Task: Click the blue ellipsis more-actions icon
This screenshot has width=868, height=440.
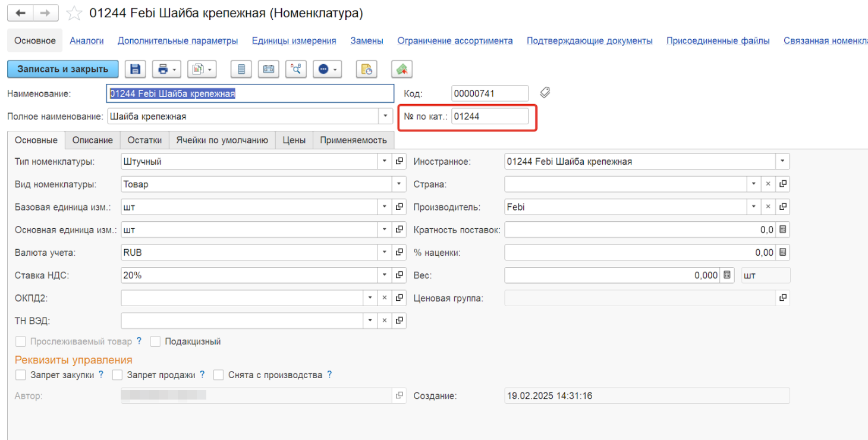Action: [x=327, y=69]
